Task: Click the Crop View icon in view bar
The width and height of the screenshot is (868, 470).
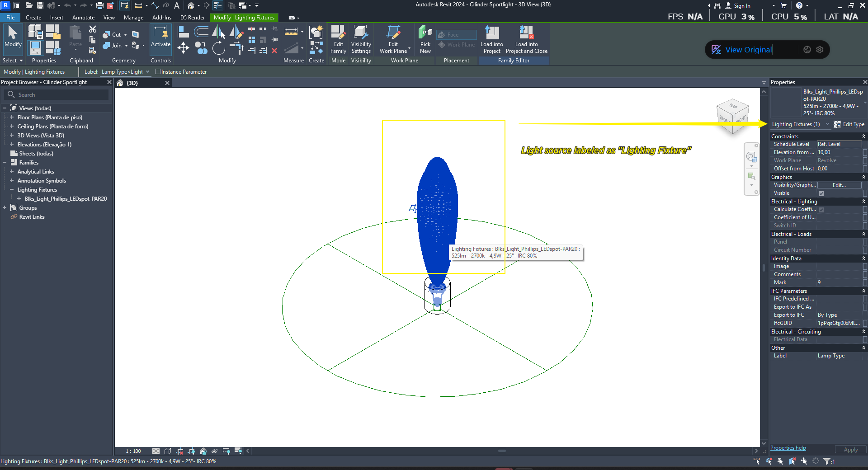Action: (179, 451)
